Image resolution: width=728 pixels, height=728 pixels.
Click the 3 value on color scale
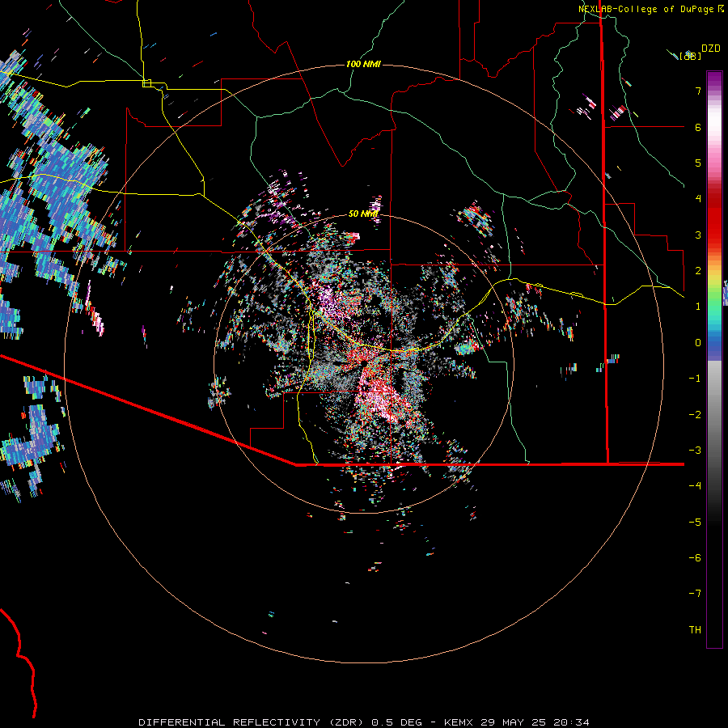pos(698,235)
